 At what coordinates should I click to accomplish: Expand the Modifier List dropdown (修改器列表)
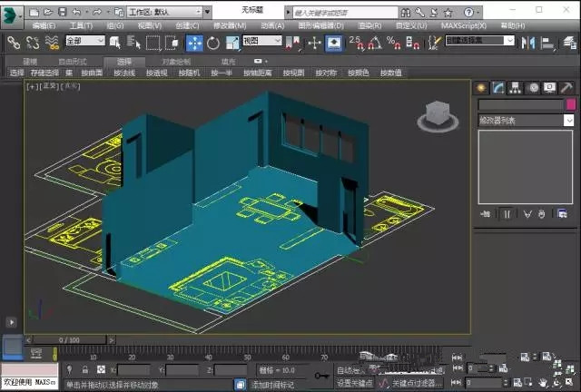point(526,121)
